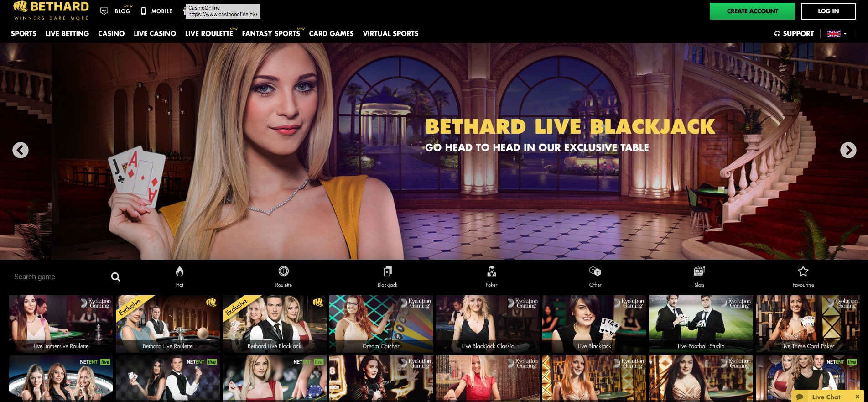This screenshot has width=868, height=402.
Task: Open Bethard Live Roulette game
Action: 168,324
